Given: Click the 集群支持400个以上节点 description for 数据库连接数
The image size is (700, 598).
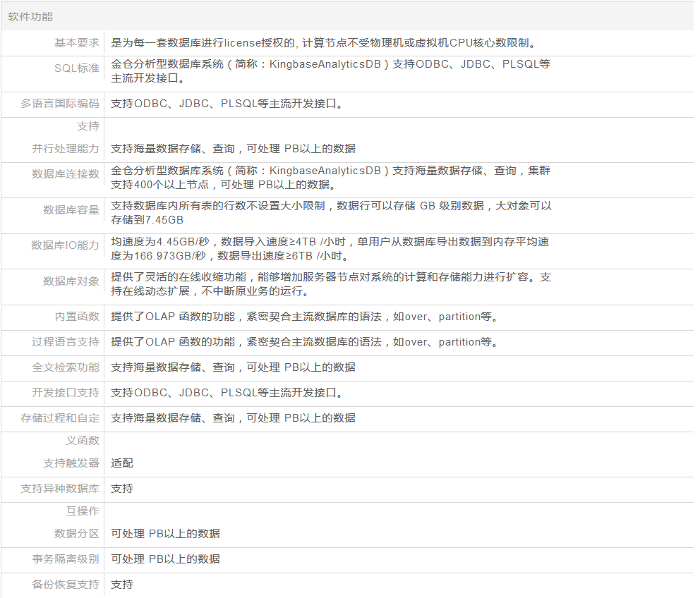Looking at the screenshot, I should pyautogui.click(x=330, y=178).
